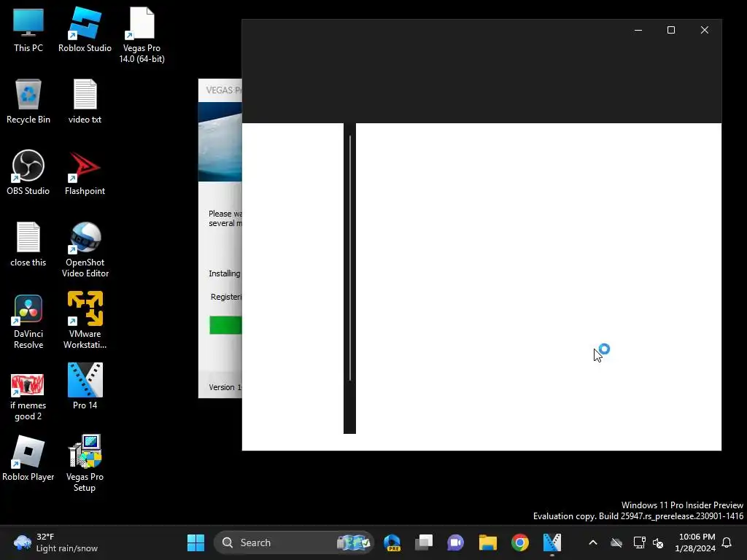Viewport: 747px width, 560px height.
Task: Run the Vegas Pro Setup installer icon
Action: pos(85,463)
